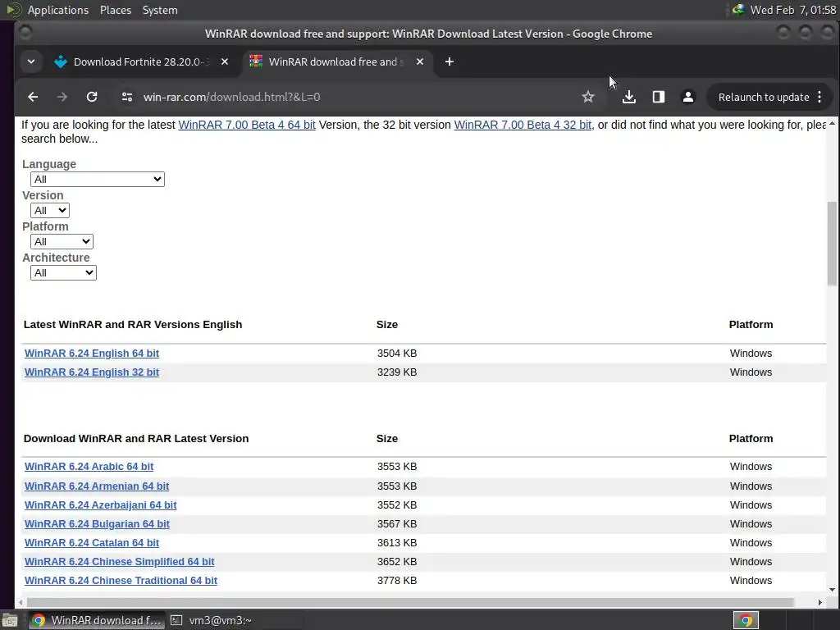Go back to the previous page
This screenshot has width=840, height=630.
pos(33,97)
